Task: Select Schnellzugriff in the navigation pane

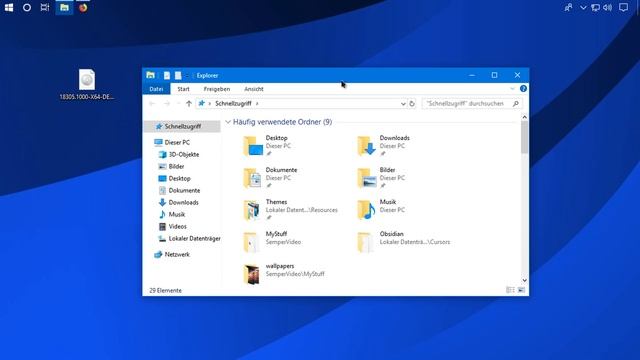Action: [182, 127]
